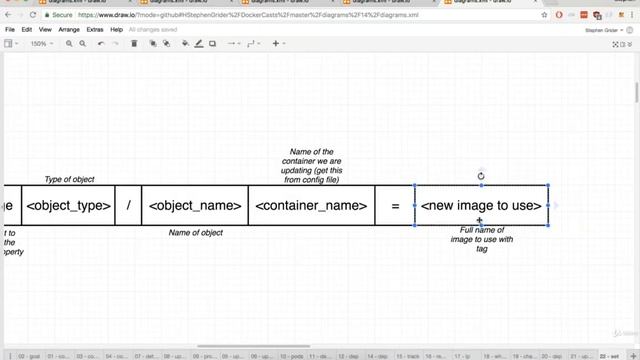Bookmark this page with star icon

[x=544, y=15]
